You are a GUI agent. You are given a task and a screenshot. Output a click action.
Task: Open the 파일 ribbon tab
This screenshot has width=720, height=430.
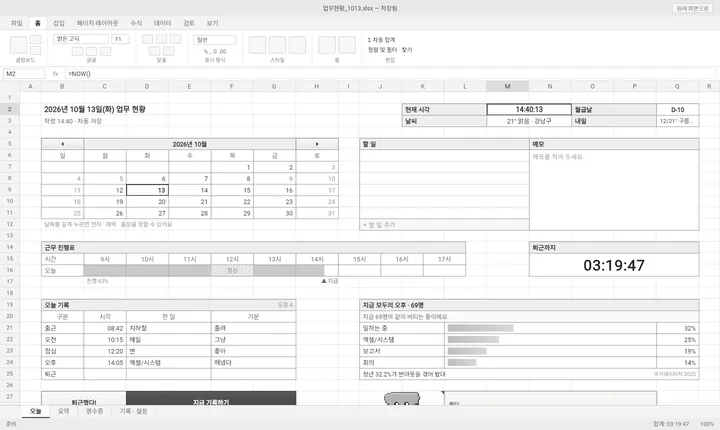[x=17, y=23]
